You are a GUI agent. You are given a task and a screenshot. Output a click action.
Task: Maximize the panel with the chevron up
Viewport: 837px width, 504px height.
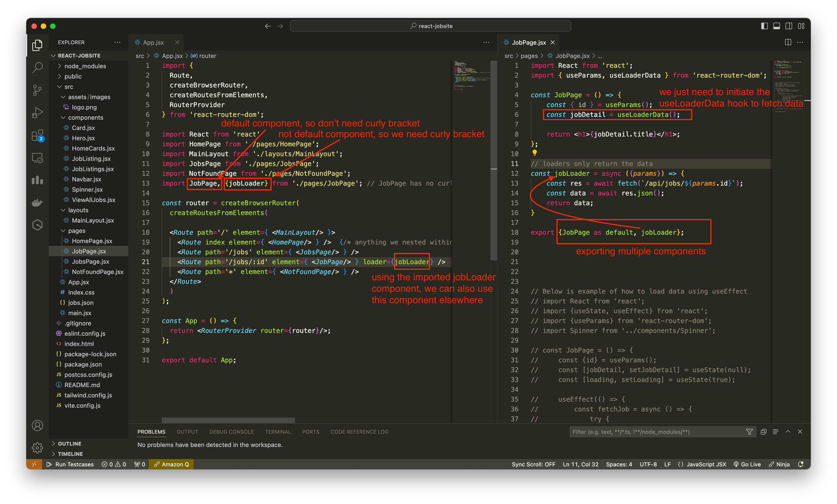point(788,432)
